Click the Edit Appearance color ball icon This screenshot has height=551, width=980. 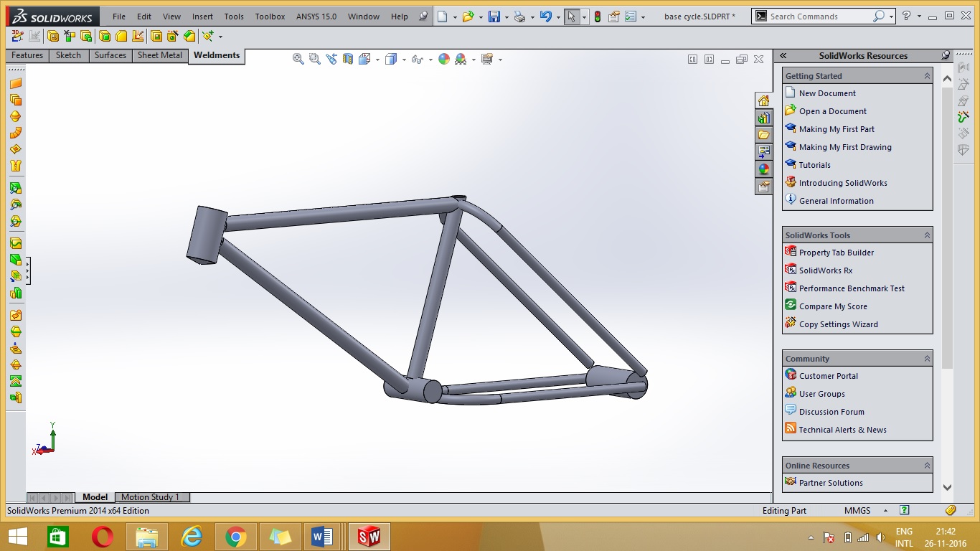(x=444, y=60)
